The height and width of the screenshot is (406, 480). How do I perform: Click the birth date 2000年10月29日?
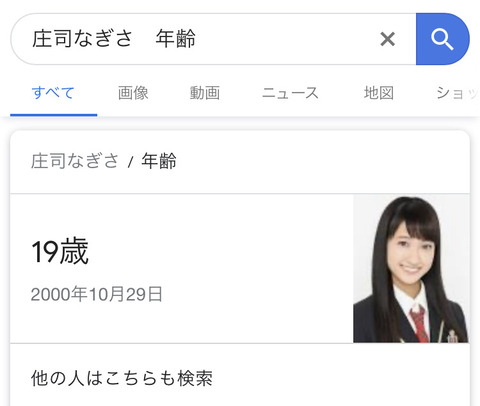click(x=97, y=294)
